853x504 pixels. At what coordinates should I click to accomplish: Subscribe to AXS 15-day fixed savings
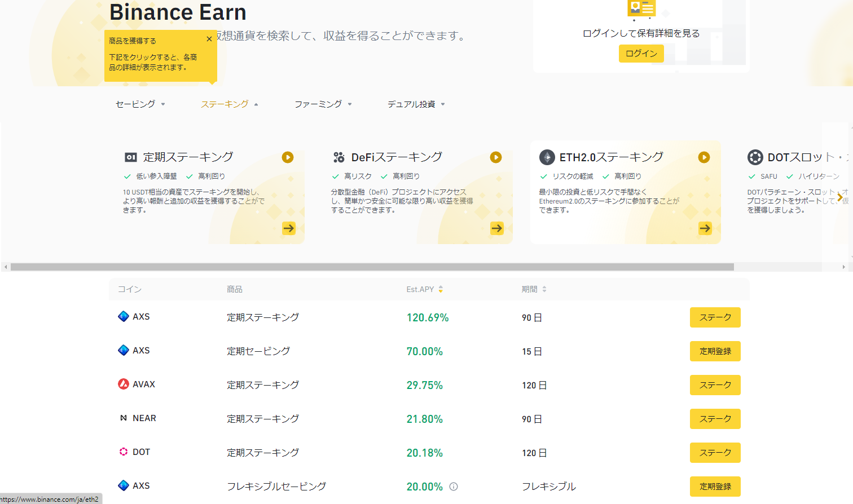[x=715, y=351]
